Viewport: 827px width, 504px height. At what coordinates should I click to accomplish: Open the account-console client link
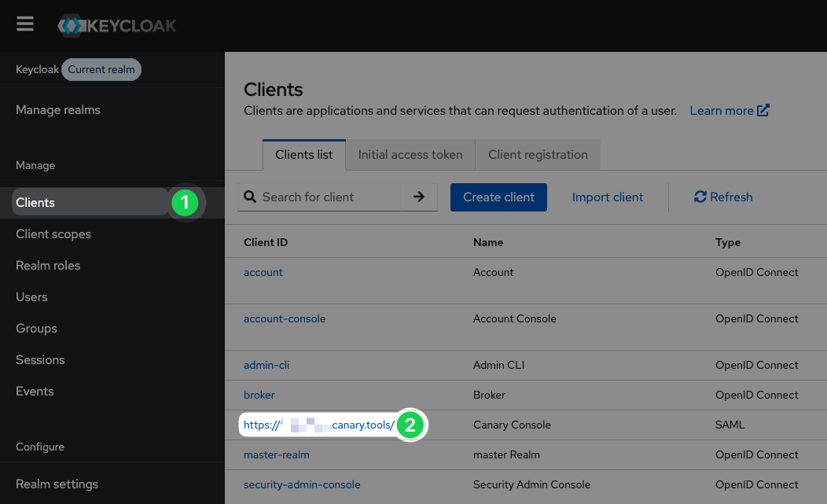pos(285,318)
